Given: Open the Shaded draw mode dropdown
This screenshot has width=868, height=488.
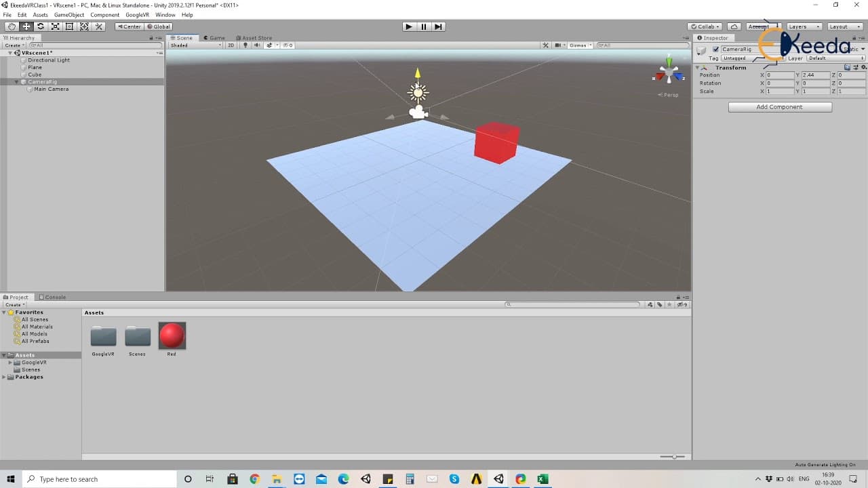Looking at the screenshot, I should pyautogui.click(x=195, y=45).
